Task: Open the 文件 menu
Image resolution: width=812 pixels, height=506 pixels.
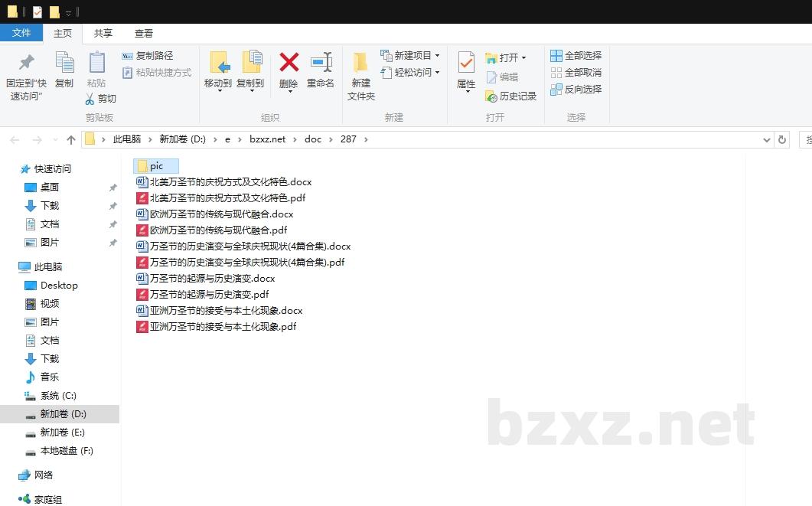Action: click(x=22, y=33)
